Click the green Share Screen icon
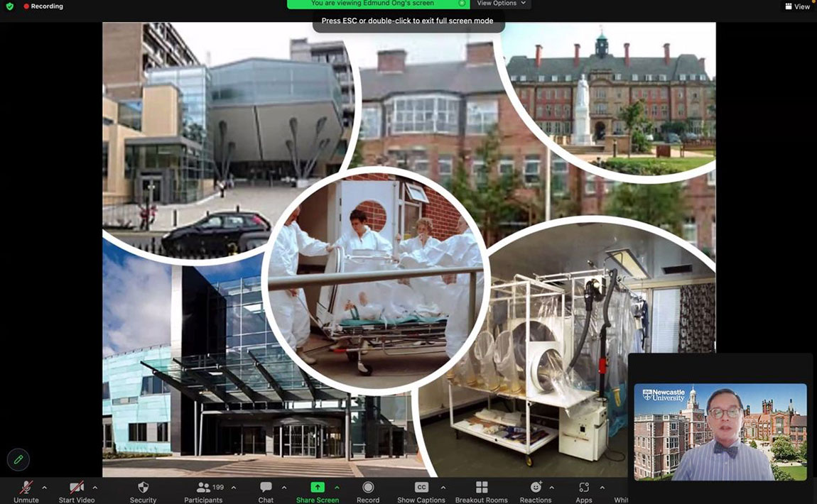The image size is (817, 504). click(x=318, y=488)
